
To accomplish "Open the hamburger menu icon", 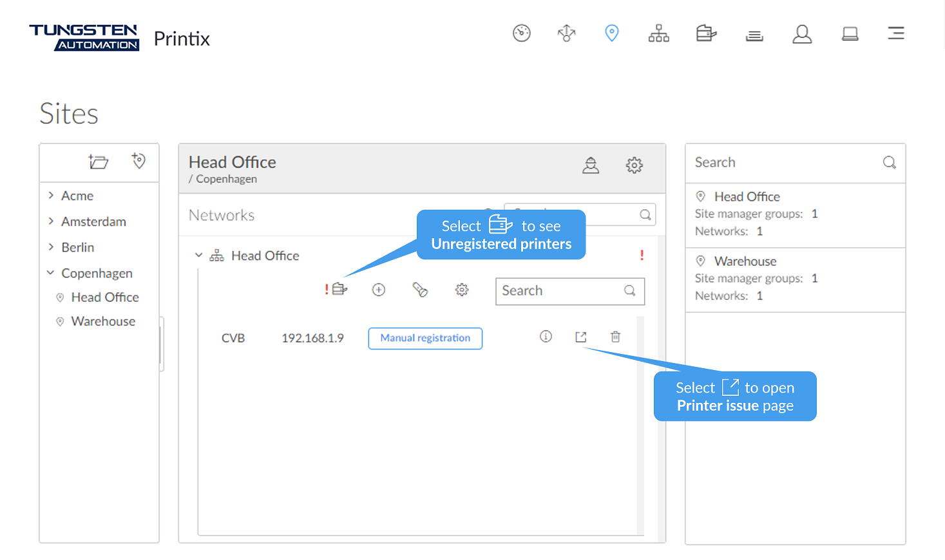I will click(895, 33).
